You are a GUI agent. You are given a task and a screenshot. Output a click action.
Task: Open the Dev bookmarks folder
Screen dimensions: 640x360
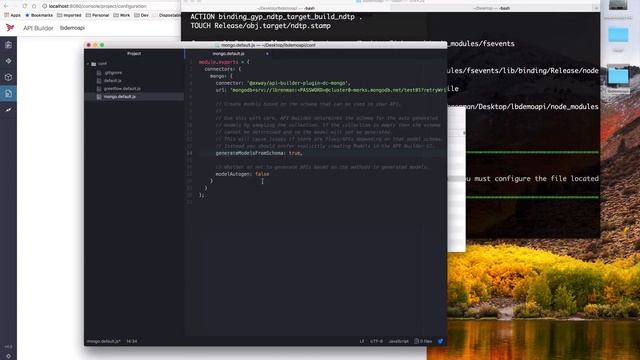pyautogui.click(x=141, y=15)
